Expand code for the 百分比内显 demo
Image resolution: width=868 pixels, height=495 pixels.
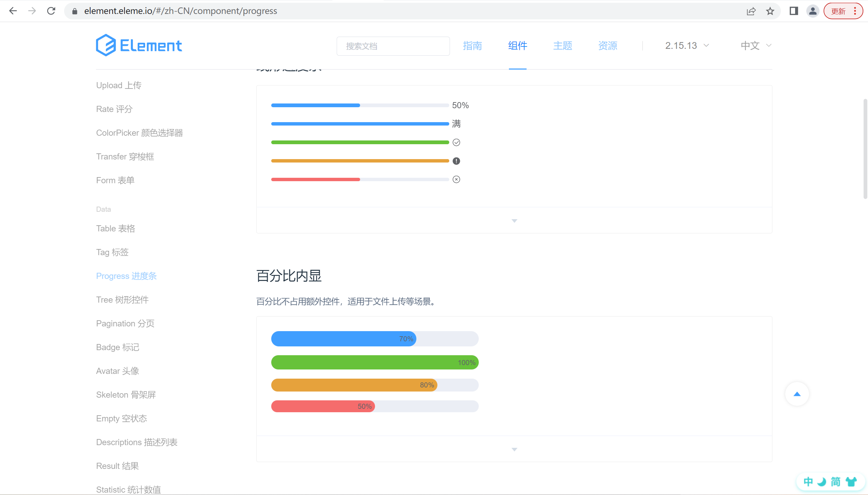pyautogui.click(x=514, y=449)
